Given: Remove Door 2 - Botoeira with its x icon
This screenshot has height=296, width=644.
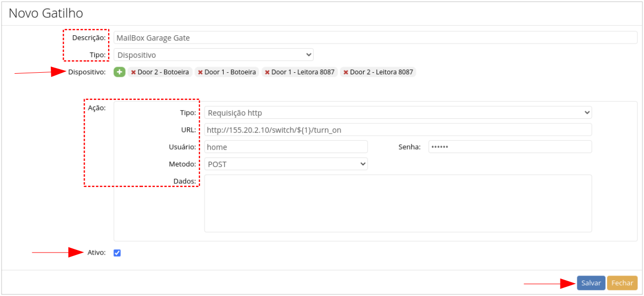Looking at the screenshot, I should point(133,73).
